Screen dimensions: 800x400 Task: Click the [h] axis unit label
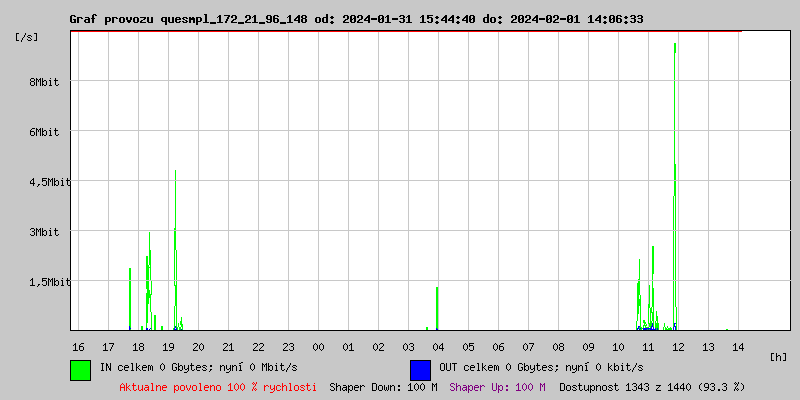pos(778,356)
